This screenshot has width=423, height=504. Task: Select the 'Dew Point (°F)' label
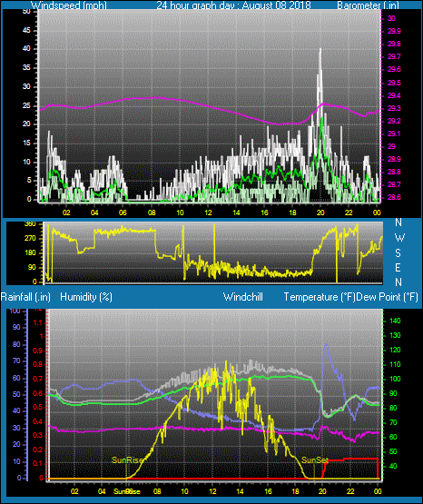(387, 297)
